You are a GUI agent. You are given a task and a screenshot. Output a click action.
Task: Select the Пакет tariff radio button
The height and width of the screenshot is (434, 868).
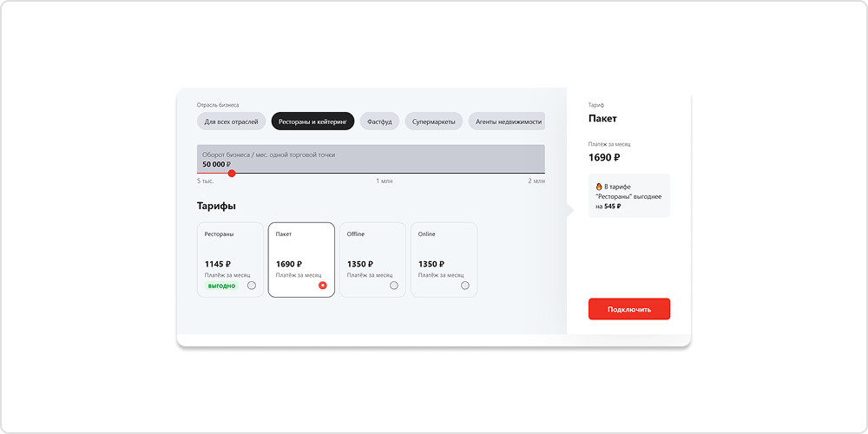point(323,286)
